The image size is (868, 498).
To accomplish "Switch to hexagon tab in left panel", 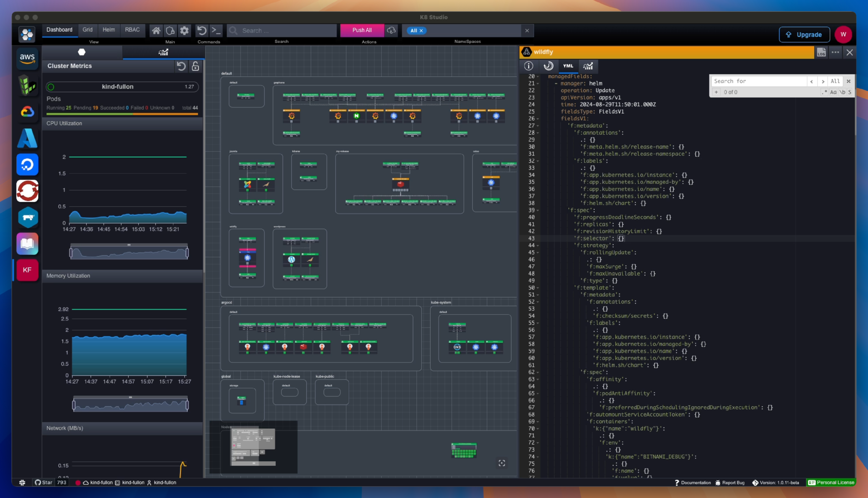I will tap(82, 52).
